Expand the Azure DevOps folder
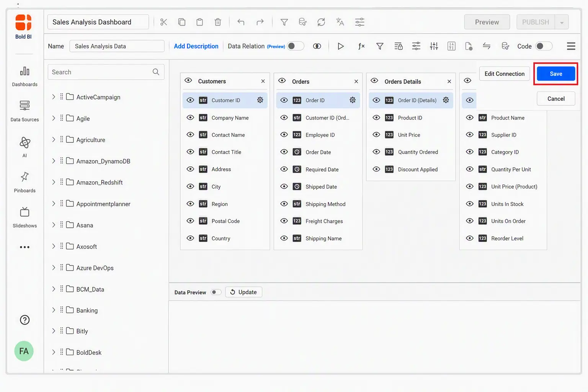The height and width of the screenshot is (392, 588). point(54,268)
